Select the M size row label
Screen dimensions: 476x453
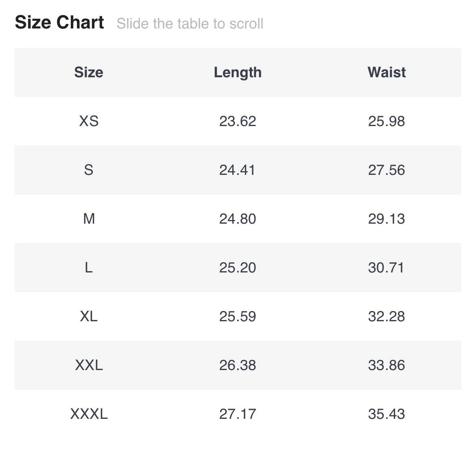pyautogui.click(x=89, y=219)
